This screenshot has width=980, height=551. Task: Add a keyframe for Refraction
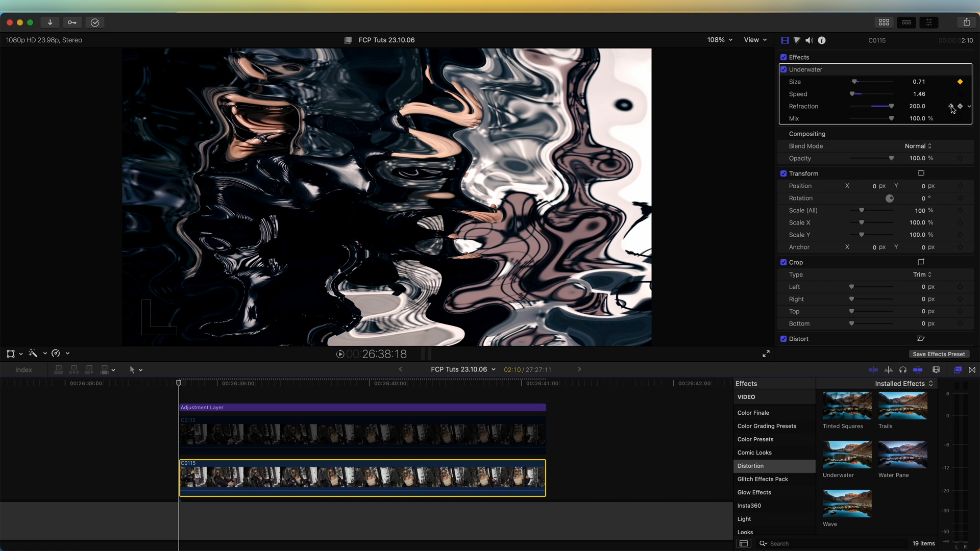[x=960, y=106]
